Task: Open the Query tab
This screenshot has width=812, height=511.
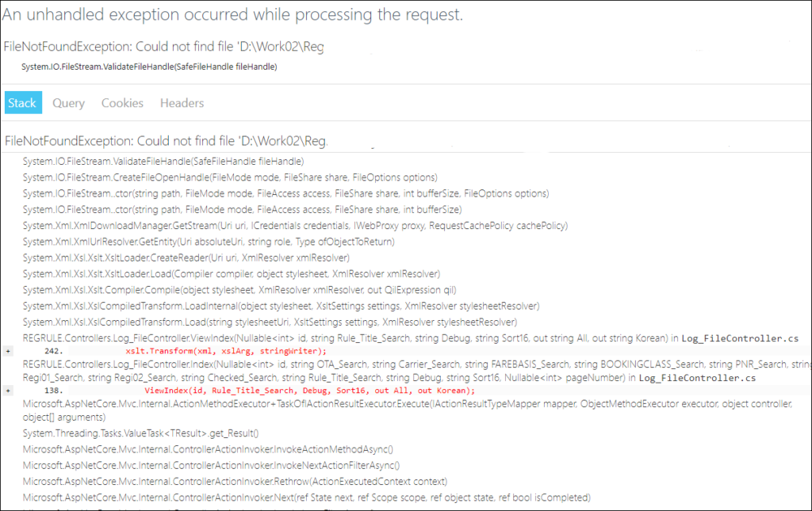Action: tap(69, 103)
